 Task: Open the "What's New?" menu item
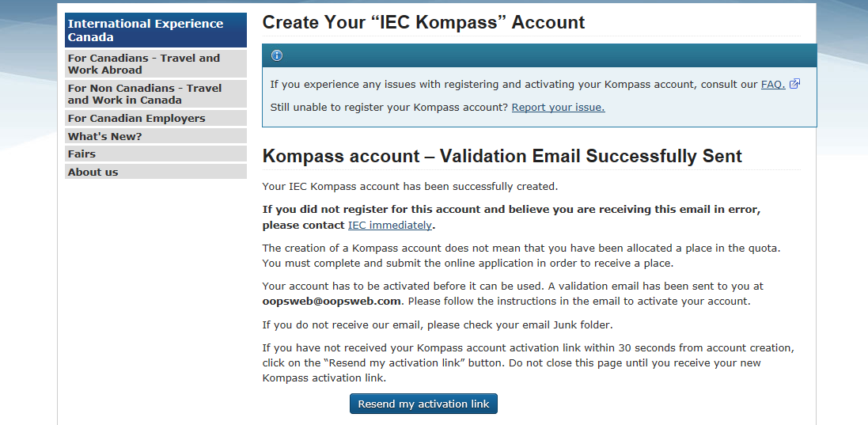pyautogui.click(x=155, y=136)
